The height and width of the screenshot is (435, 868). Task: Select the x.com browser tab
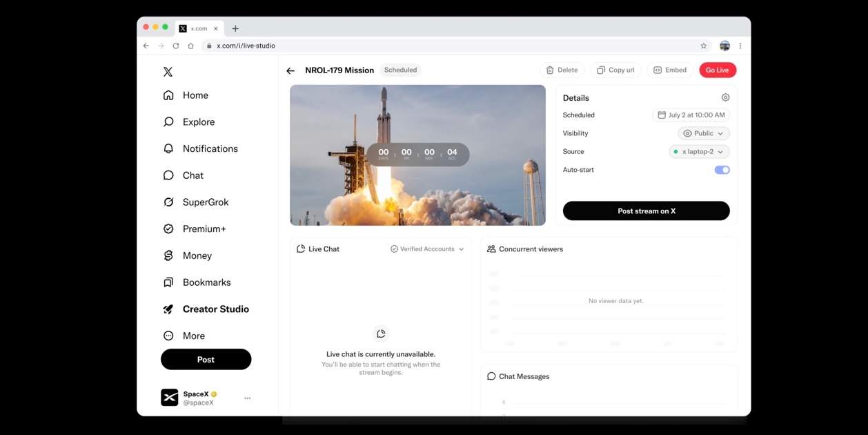(199, 28)
